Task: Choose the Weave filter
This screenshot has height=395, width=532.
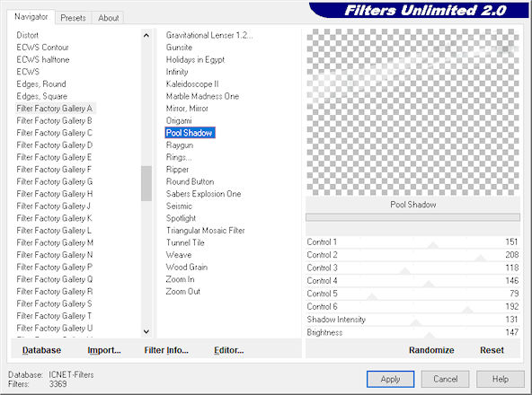Action: point(179,255)
